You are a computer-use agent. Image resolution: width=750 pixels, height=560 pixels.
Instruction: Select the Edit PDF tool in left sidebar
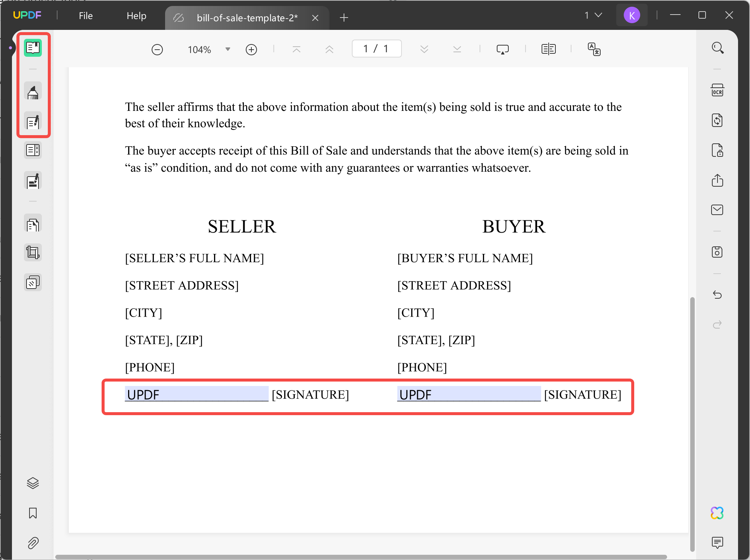pyautogui.click(x=33, y=121)
